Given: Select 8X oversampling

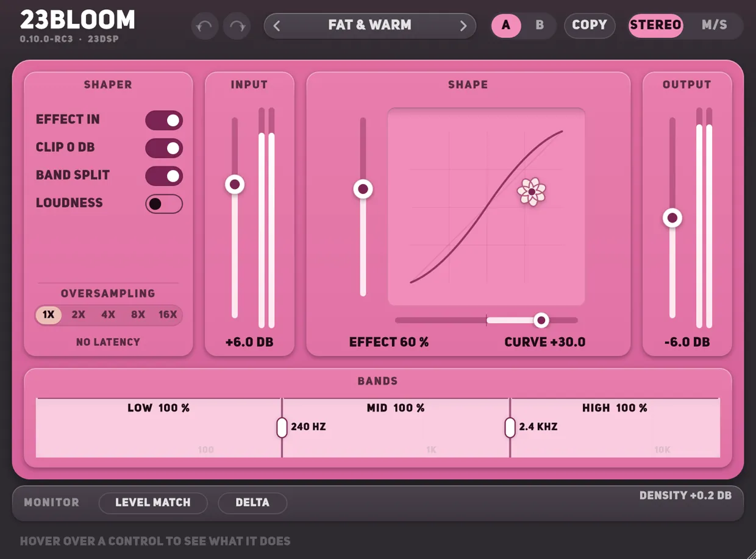Looking at the screenshot, I should click(x=138, y=315).
